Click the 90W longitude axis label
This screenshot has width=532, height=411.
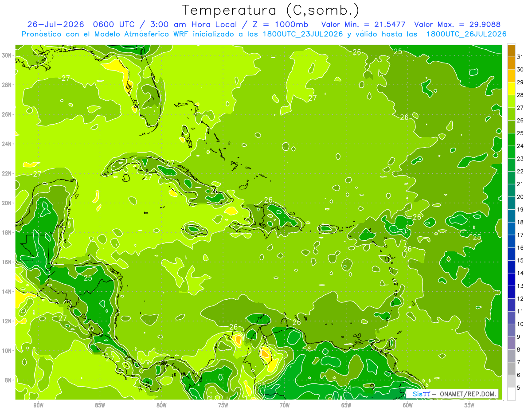(x=38, y=405)
